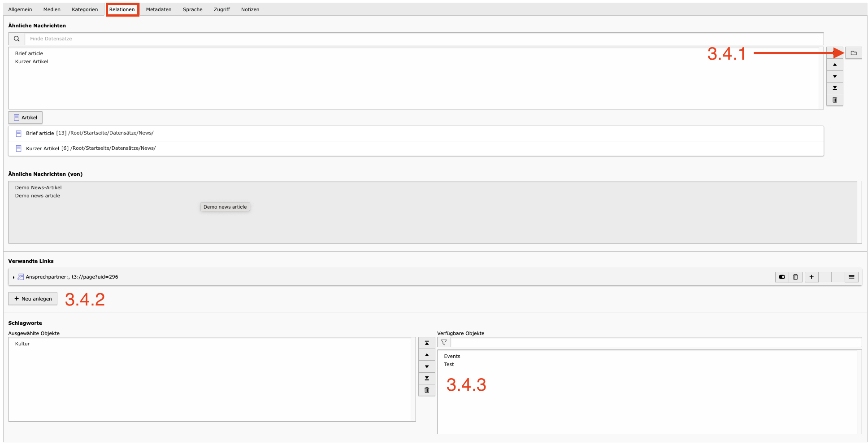Select Events in Verfügbare Objekte list
The height and width of the screenshot is (445, 868).
[452, 357]
